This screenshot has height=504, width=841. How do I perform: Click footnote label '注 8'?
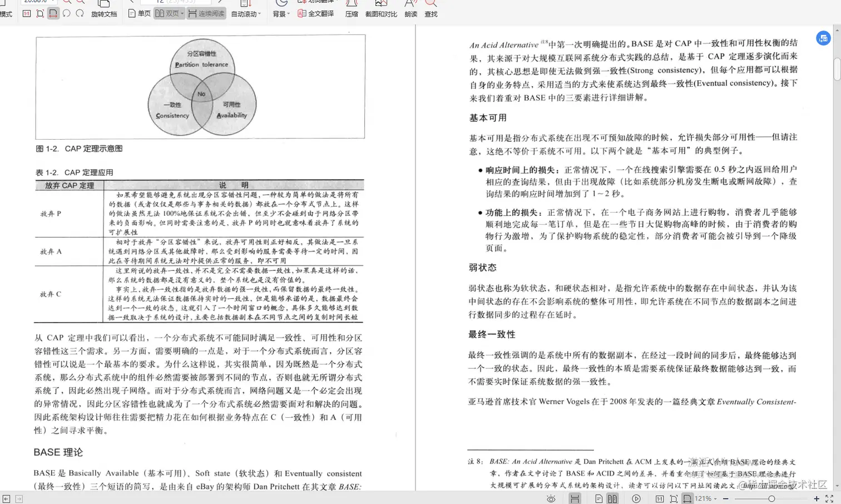tap(476, 462)
